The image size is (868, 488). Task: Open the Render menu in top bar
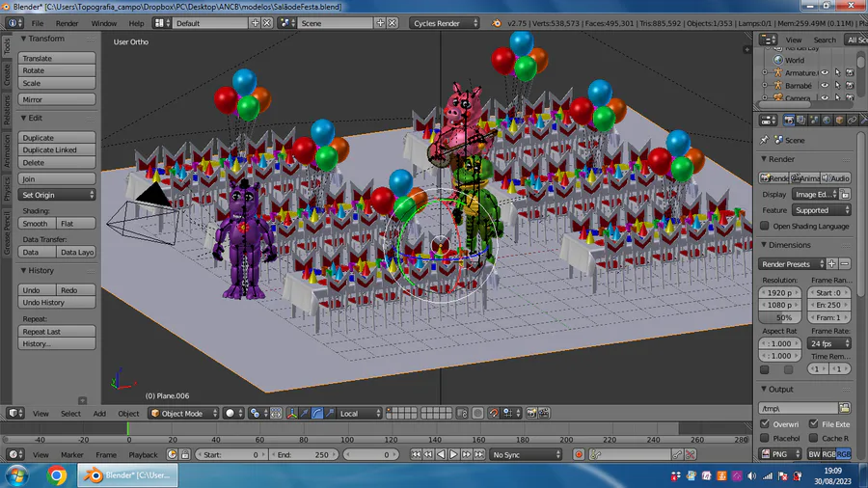tap(67, 23)
